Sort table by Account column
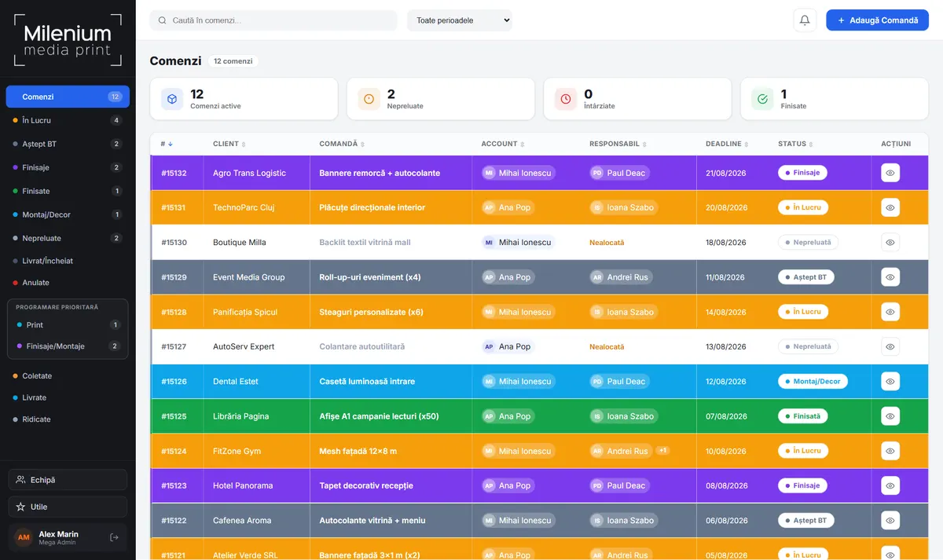The height and width of the screenshot is (560, 943). tap(503, 144)
